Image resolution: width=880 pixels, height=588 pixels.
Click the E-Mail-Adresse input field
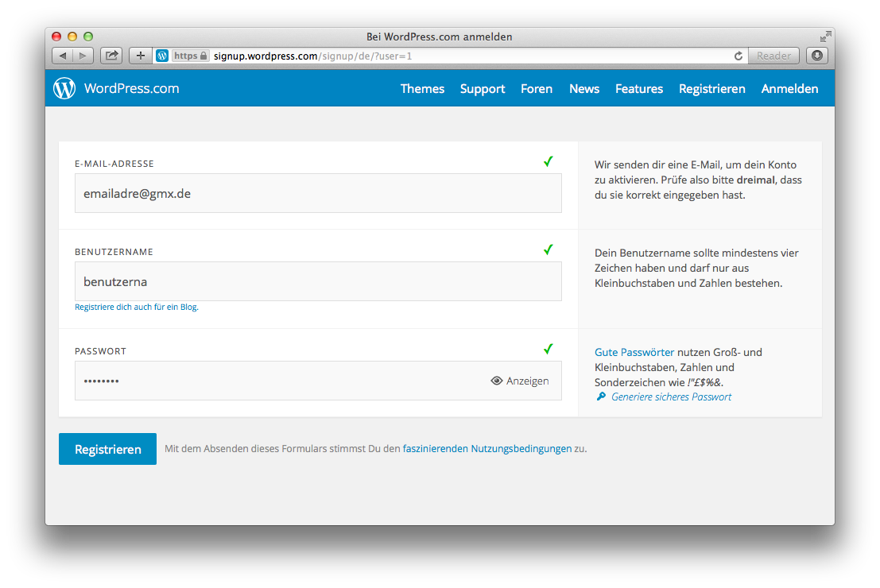click(x=318, y=193)
